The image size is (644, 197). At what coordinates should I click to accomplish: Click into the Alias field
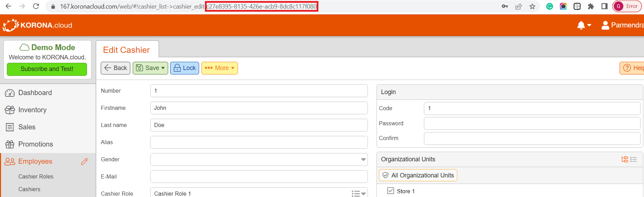(259, 142)
